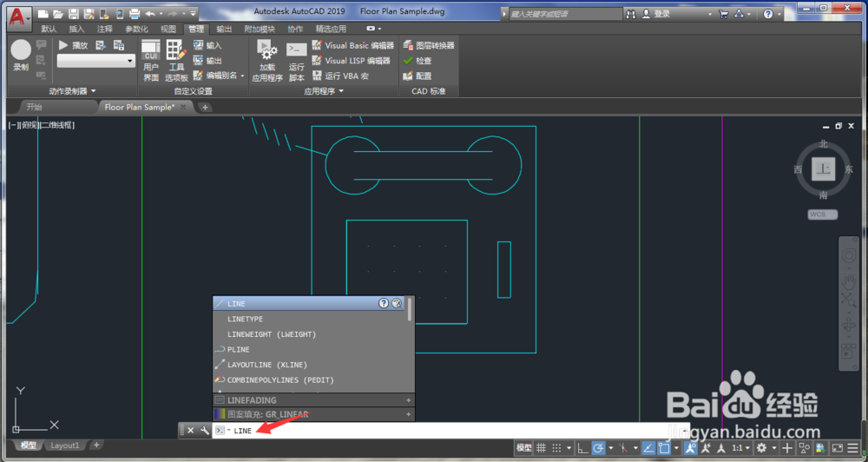Open the WCS coordinate system dropdown

pyautogui.click(x=822, y=214)
